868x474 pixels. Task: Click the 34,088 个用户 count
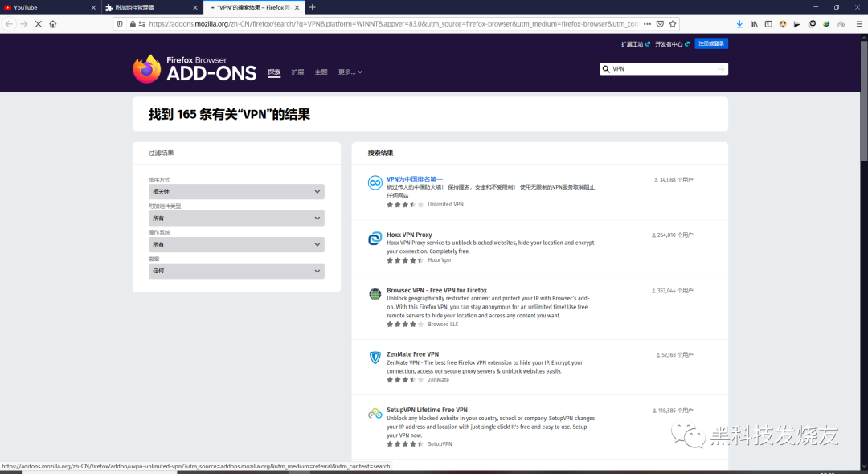tap(674, 180)
